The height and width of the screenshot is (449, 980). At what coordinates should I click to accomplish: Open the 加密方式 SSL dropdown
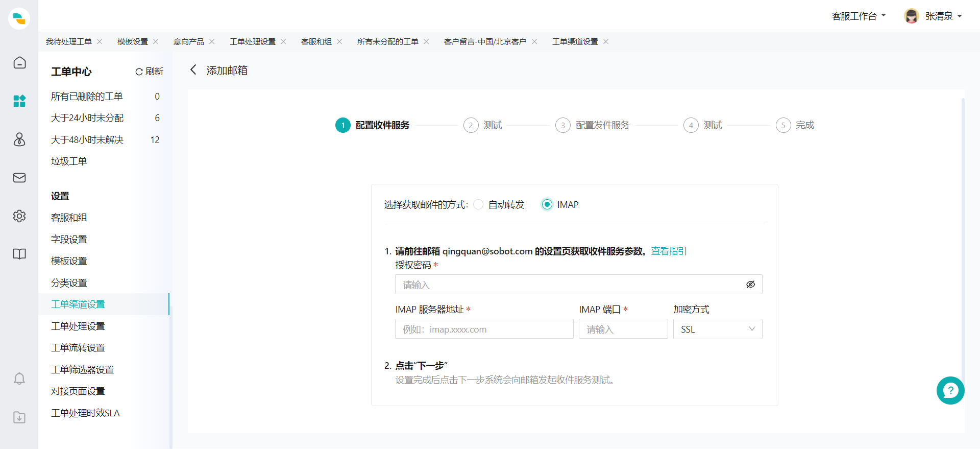click(x=718, y=329)
